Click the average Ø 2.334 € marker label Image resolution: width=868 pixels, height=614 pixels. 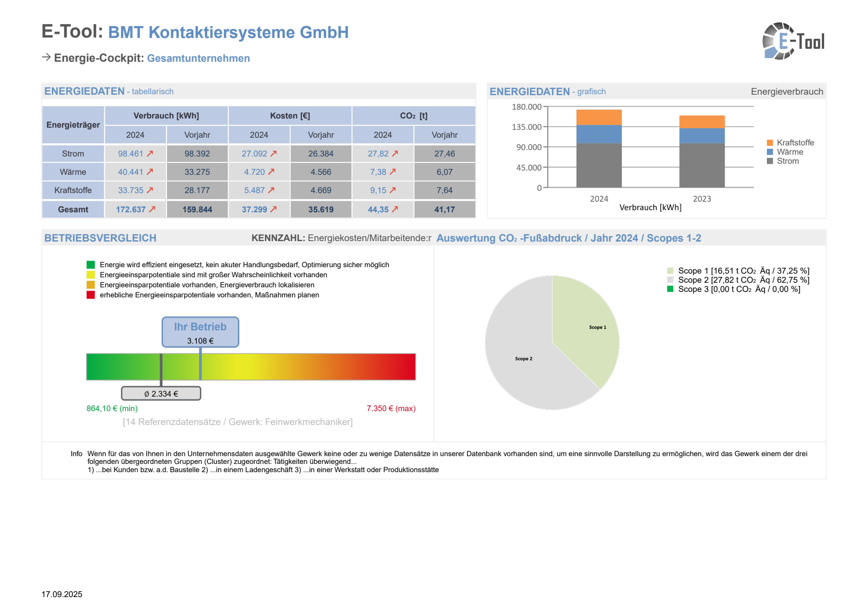pos(161,393)
